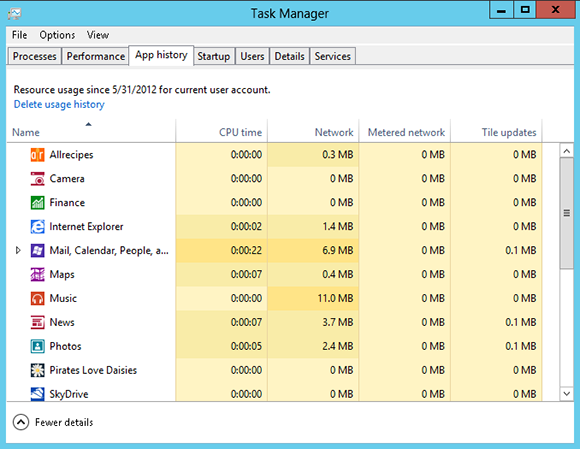580x449 pixels.
Task: Switch to the Performance tab
Action: point(95,56)
